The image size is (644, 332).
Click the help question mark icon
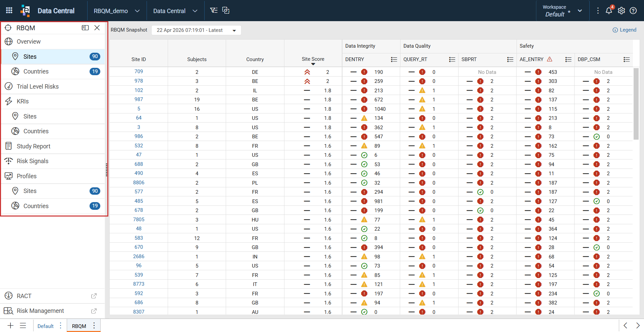(x=633, y=11)
